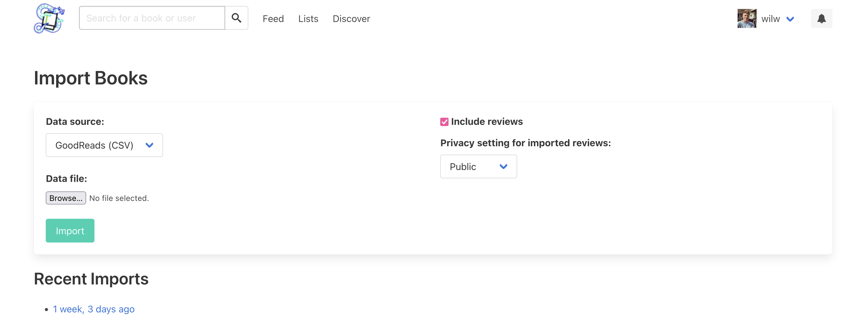Image resolution: width=868 pixels, height=321 pixels.
Task: Click the BookWyrm dragon logo
Action: (49, 18)
